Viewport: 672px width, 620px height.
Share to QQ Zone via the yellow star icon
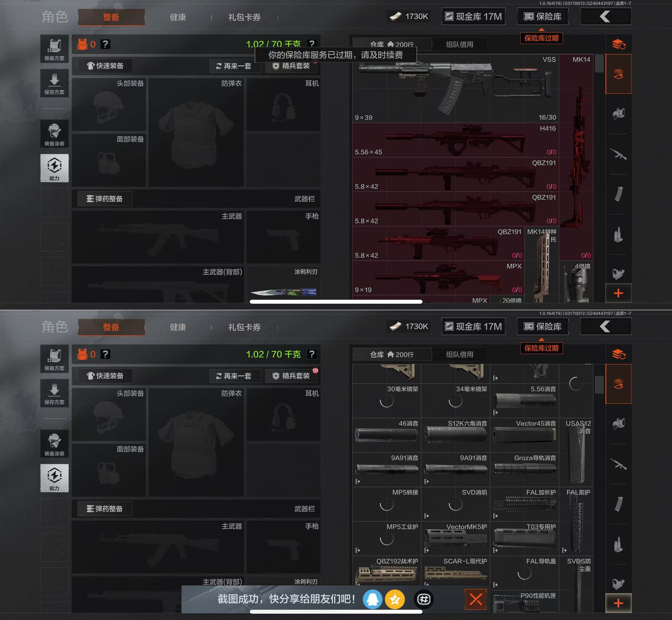pyautogui.click(x=395, y=599)
